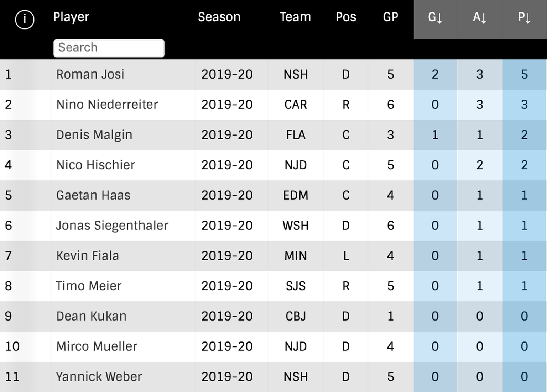Screen dimensions: 547x392
Task: Open Jonas Siegenthaler's player entry
Action: (112, 226)
